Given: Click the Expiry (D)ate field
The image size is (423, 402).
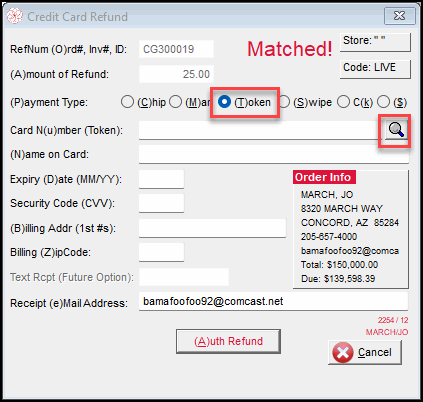Looking at the screenshot, I should [161, 179].
